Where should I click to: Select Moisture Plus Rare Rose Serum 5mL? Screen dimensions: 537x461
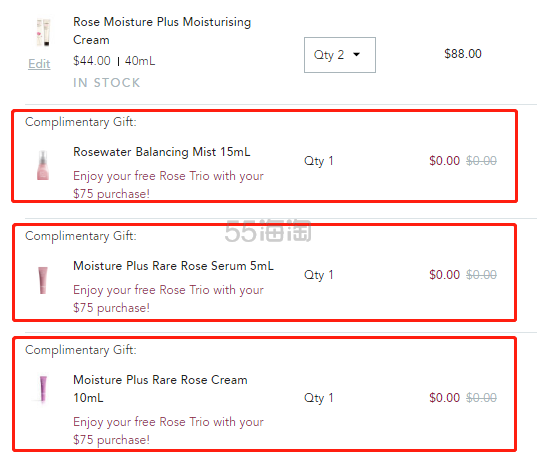[x=173, y=266]
